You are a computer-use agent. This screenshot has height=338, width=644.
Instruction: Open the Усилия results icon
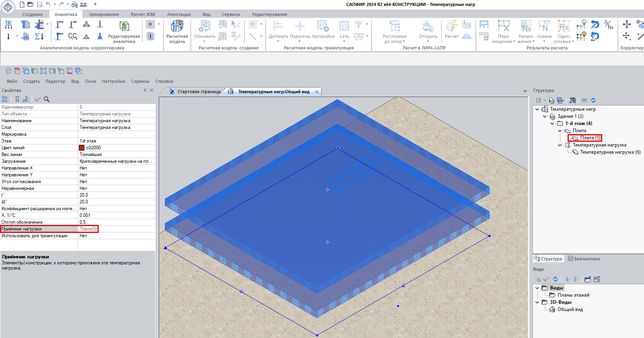pyautogui.click(x=544, y=27)
